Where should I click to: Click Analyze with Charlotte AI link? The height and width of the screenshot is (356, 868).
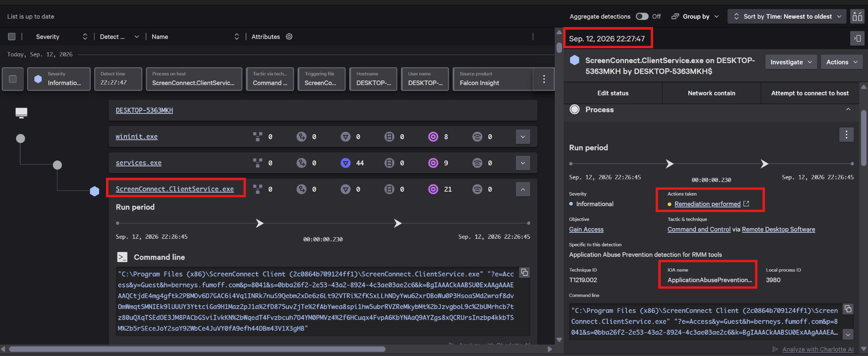click(x=818, y=349)
